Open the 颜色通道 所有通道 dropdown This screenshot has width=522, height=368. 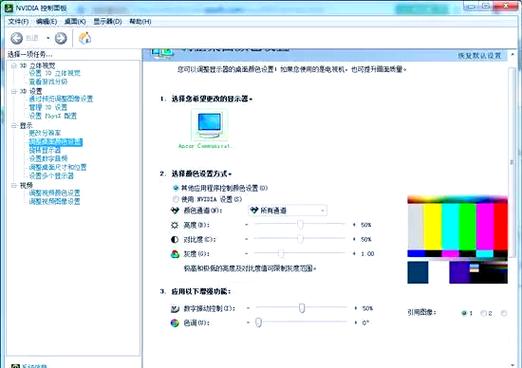tap(288, 210)
